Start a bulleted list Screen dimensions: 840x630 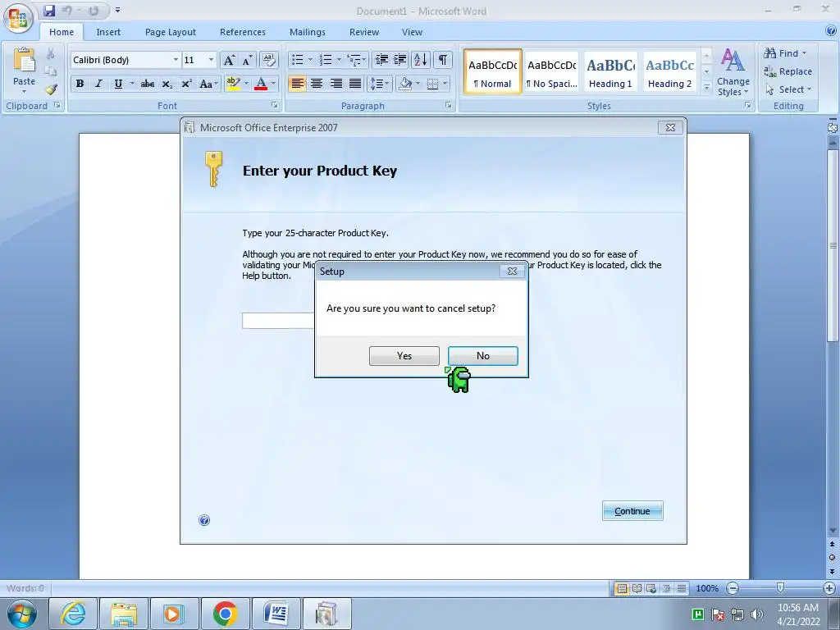point(298,60)
